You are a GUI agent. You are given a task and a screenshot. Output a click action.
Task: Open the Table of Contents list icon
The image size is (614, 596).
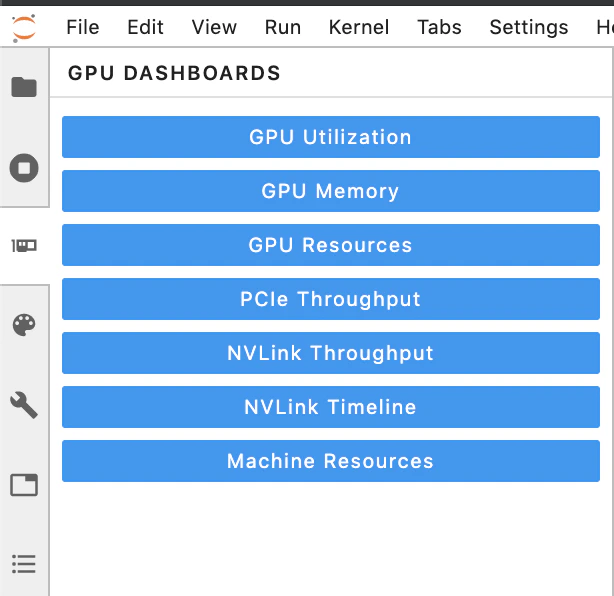24,564
